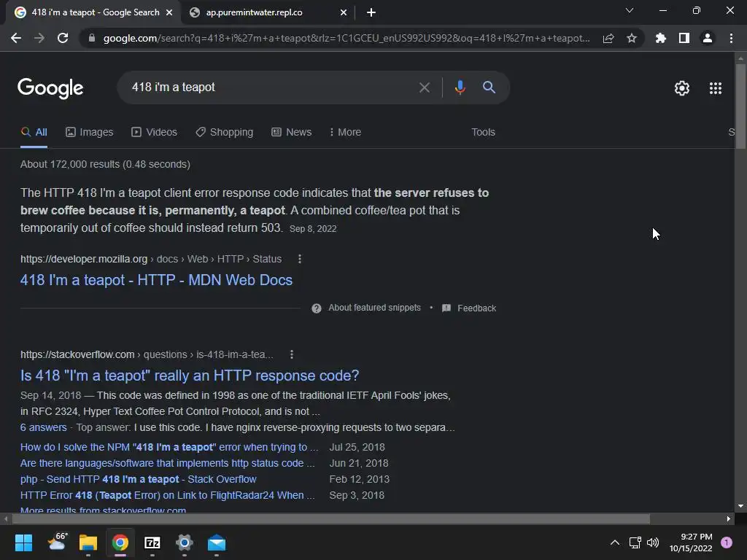Toggle the Chrome side panel icon
Viewport: 747px width, 560px height.
click(x=684, y=38)
